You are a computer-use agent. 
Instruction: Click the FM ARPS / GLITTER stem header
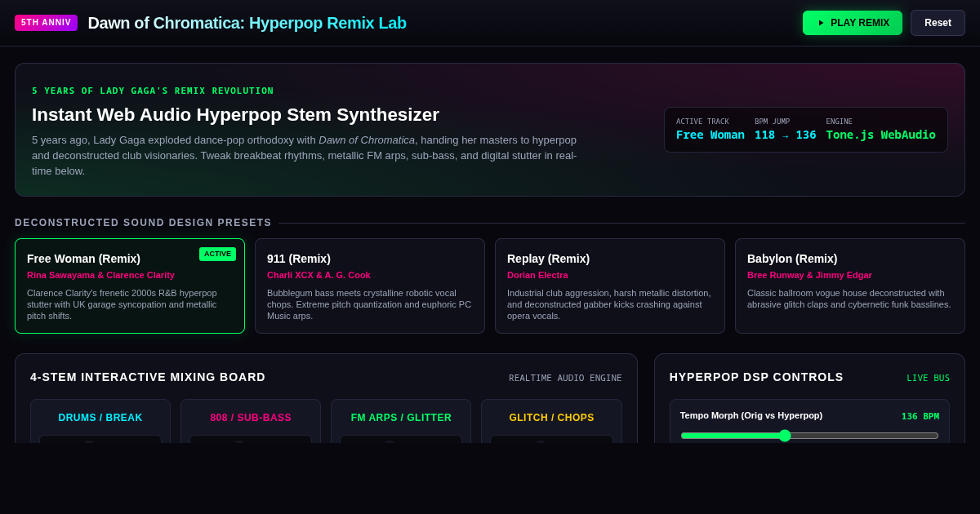click(x=401, y=418)
